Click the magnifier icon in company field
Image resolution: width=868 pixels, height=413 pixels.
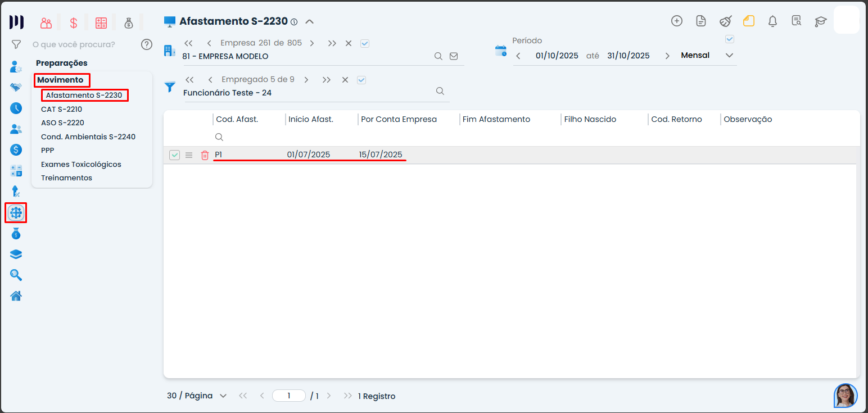tap(438, 56)
